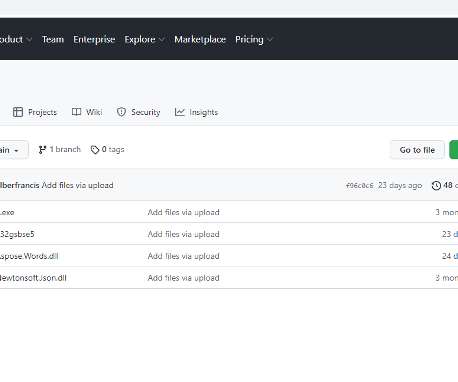The image size is (458, 382).
Task: Open the Newtonsoft.Json.dll file
Action: tap(33, 278)
